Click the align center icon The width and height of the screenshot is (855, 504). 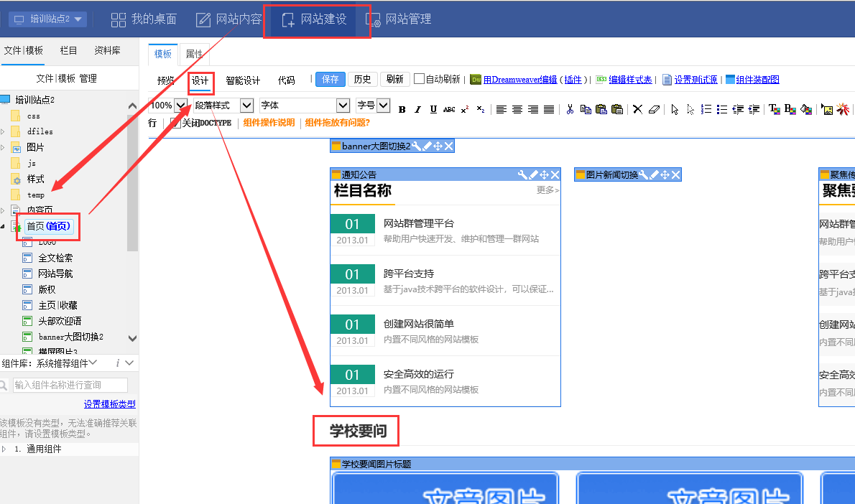point(517,110)
